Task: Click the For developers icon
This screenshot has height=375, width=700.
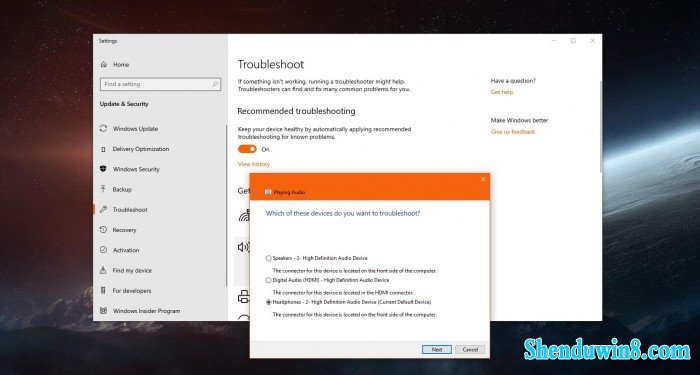Action: (x=104, y=291)
